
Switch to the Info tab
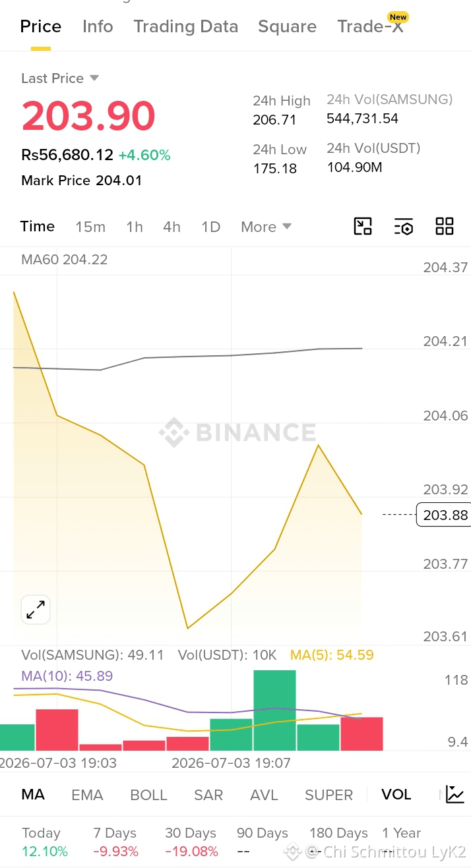[98, 26]
